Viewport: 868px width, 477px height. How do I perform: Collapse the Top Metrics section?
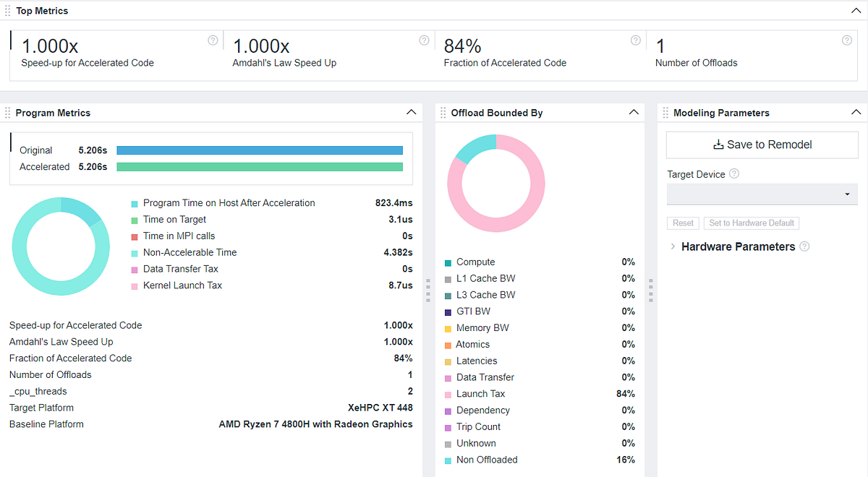856,11
